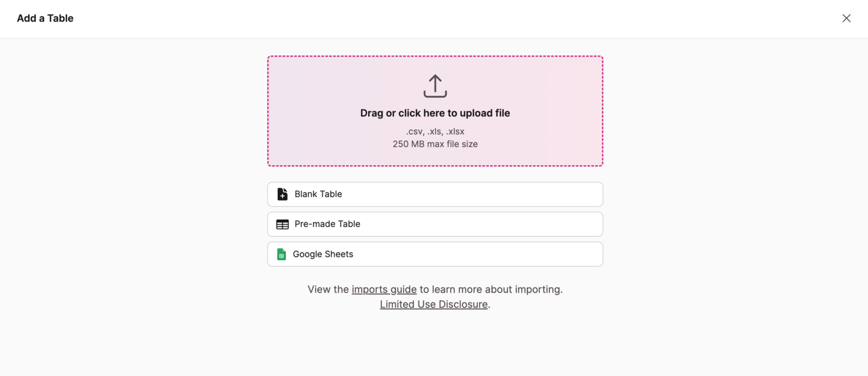Click the white dialog header bar
The width and height of the screenshot is (868, 376).
tap(434, 19)
